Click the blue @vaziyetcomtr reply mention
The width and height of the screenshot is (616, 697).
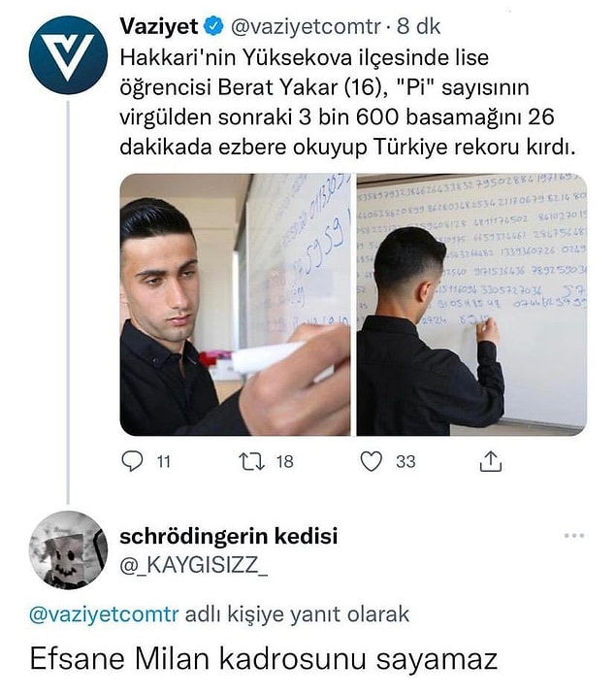[x=104, y=614]
